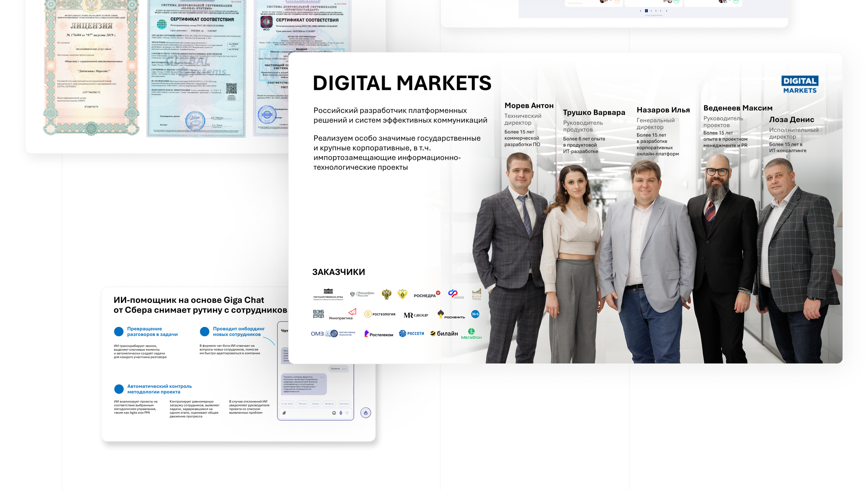Open the pink Лицензия certificate thumbnail

(91, 67)
